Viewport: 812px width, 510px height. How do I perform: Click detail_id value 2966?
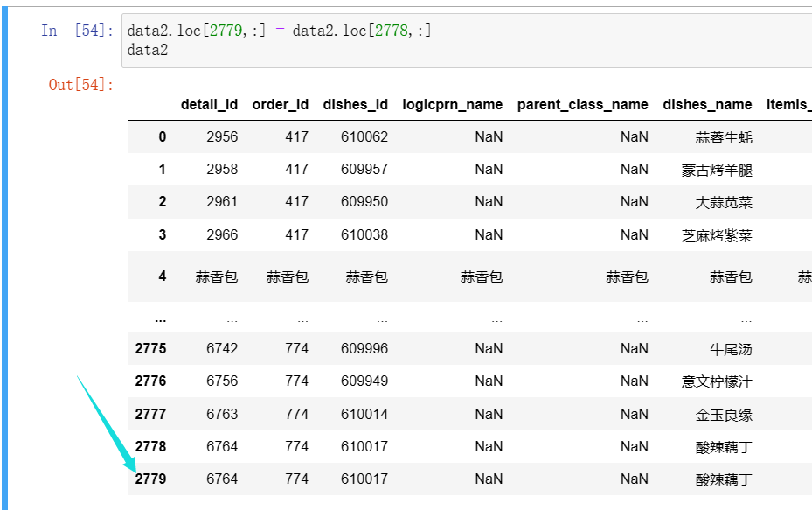[x=222, y=234]
